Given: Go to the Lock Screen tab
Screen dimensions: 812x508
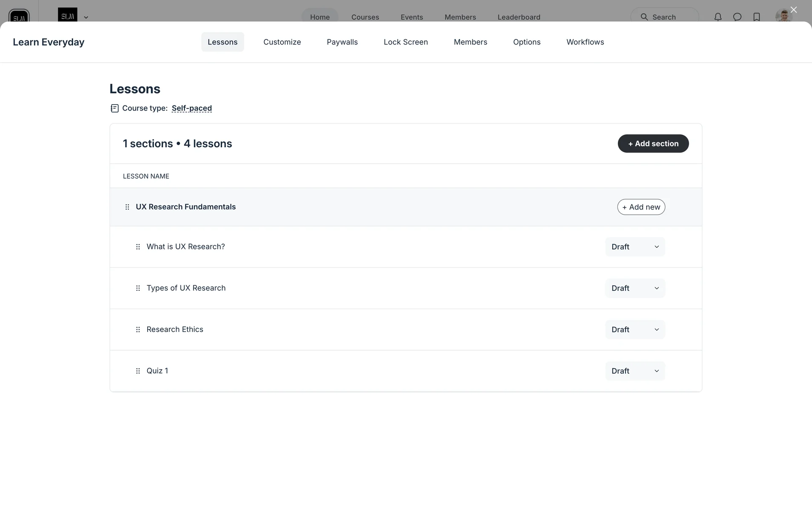Looking at the screenshot, I should [x=406, y=42].
